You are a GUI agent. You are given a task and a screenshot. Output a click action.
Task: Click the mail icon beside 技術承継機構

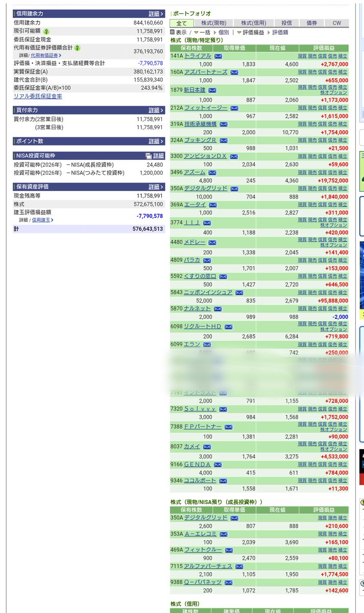click(x=224, y=124)
